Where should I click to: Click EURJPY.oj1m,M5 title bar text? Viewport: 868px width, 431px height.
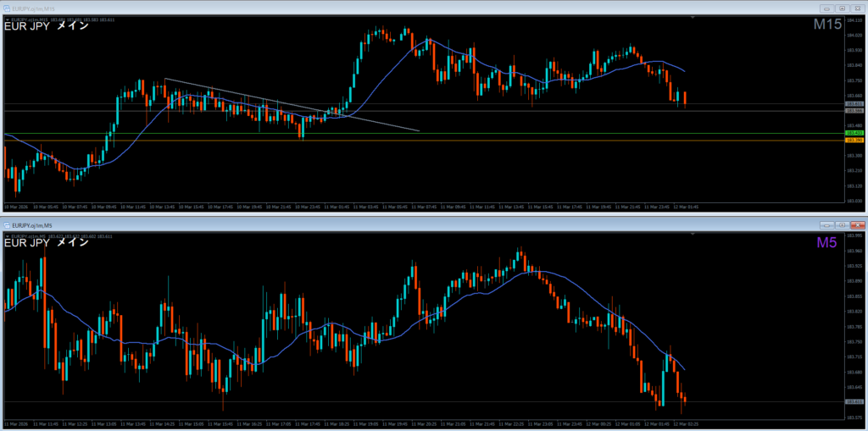32,225
